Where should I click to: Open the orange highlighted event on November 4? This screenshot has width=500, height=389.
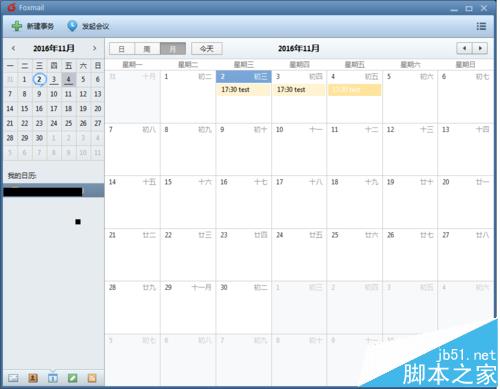point(354,90)
